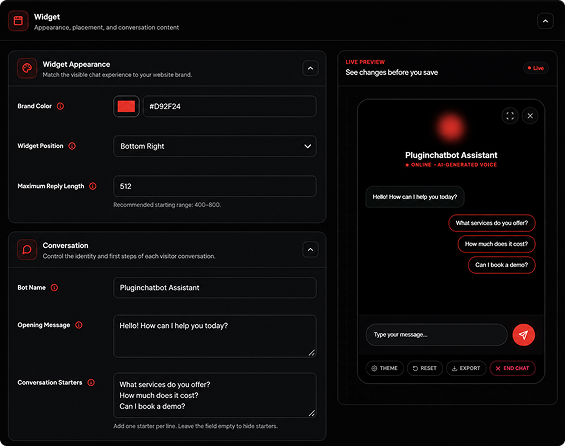Collapse the Widget Appearance panel
This screenshot has height=446, width=566.
(x=310, y=68)
